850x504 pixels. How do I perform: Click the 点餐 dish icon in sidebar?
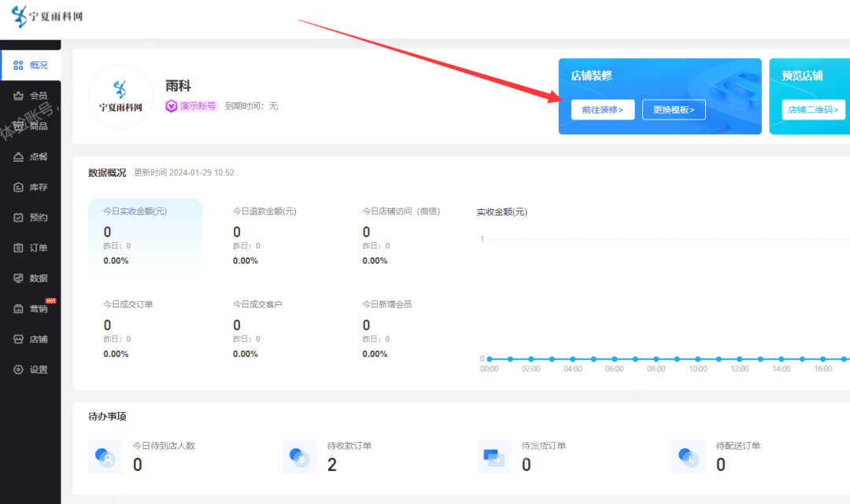[18, 157]
